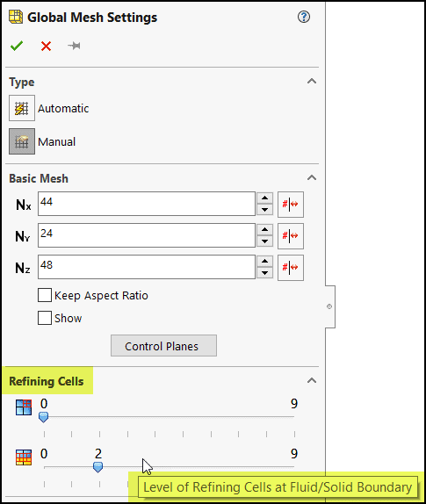
Task: Decrease the Nz value with down arrow
Action: [265, 272]
